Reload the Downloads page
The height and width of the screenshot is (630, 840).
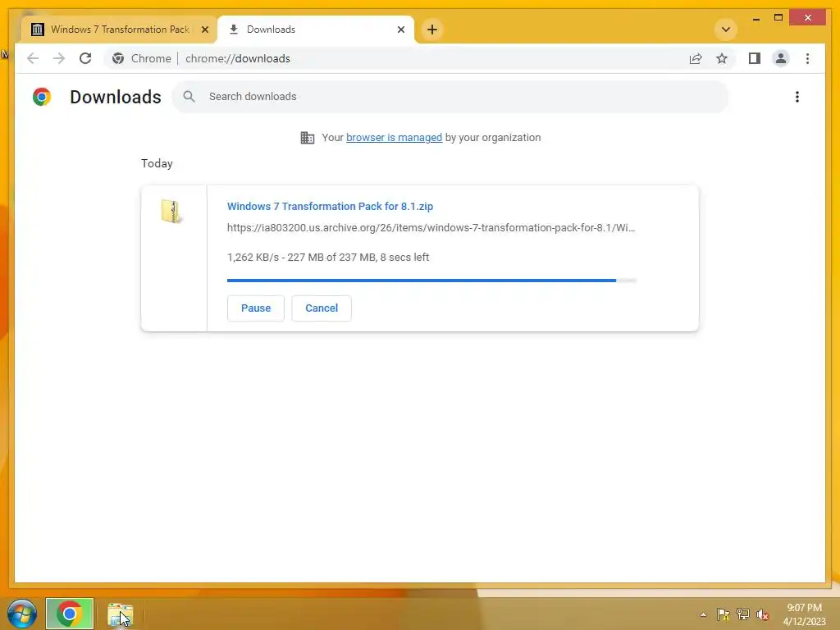coord(85,58)
